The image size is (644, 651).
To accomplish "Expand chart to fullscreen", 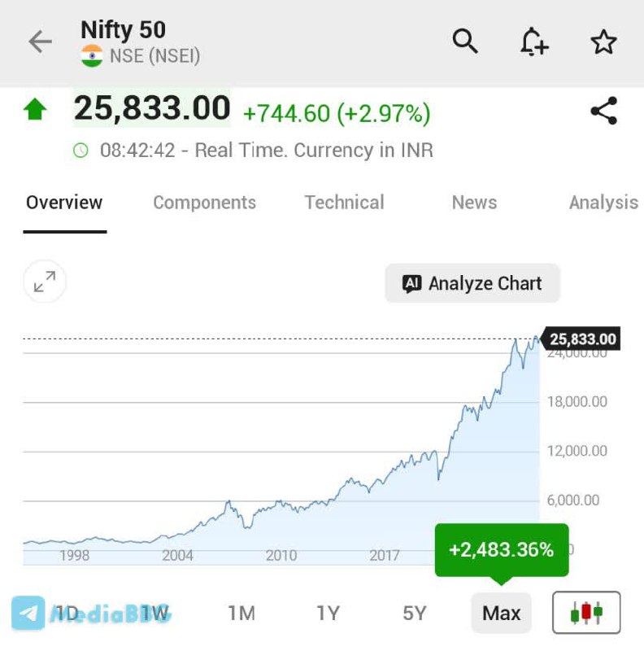I will (45, 282).
